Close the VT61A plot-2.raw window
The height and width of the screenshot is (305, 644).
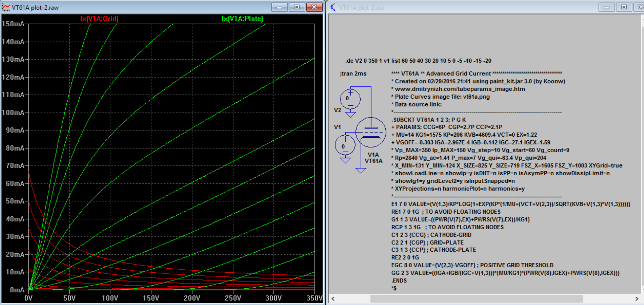314,7
